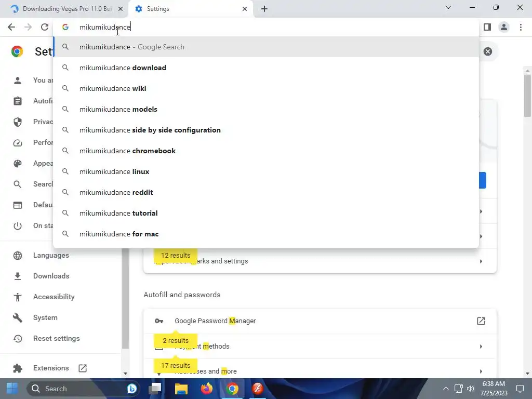Screen dimensions: 532x399
Task: Pick the mikumikudance chromebook suggestion
Action: (266, 151)
